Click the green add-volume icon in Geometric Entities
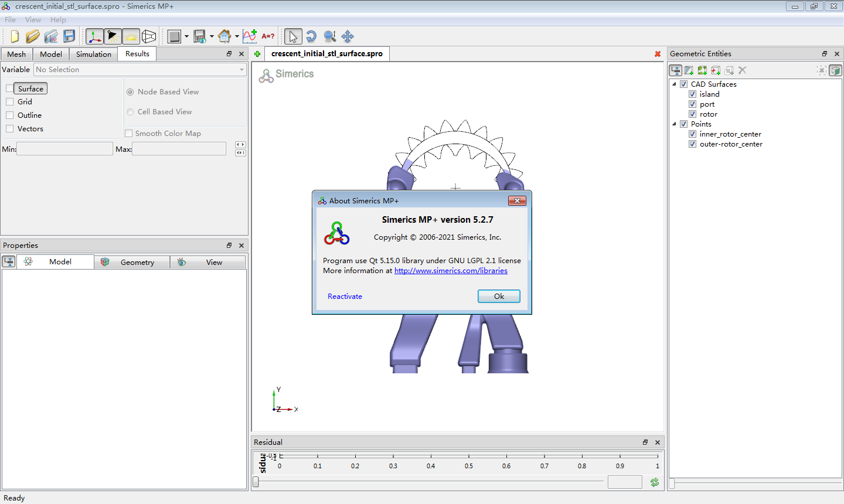 coord(702,70)
